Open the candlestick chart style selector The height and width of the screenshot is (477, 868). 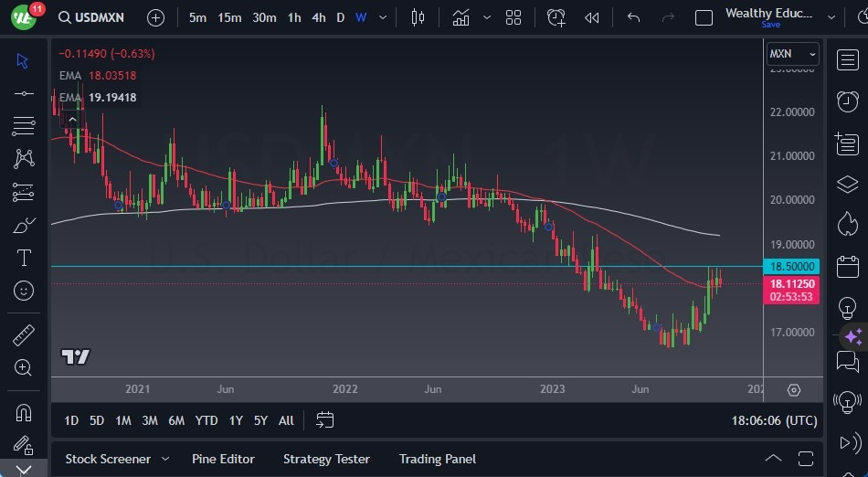pos(418,17)
